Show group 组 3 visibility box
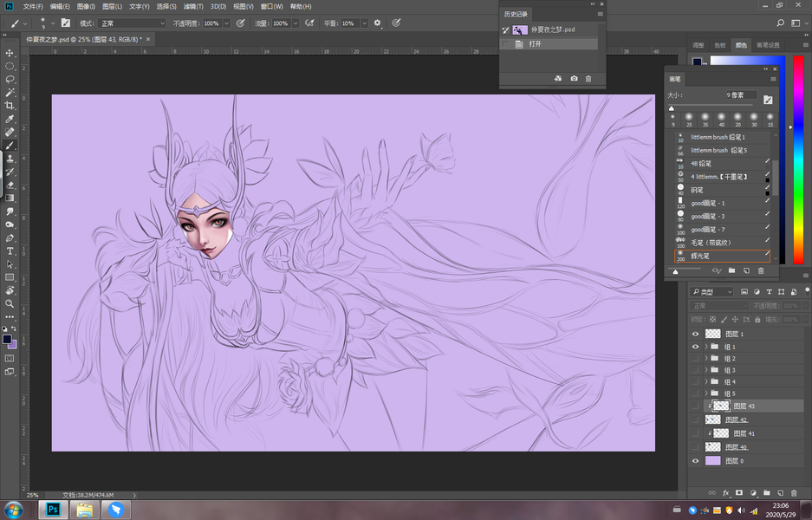The height and width of the screenshot is (520, 812). pos(695,370)
